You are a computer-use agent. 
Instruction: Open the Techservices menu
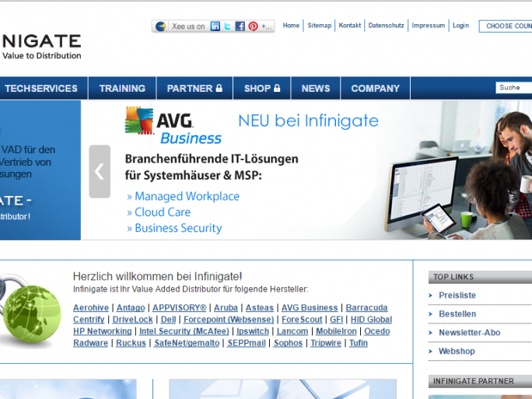click(x=41, y=88)
